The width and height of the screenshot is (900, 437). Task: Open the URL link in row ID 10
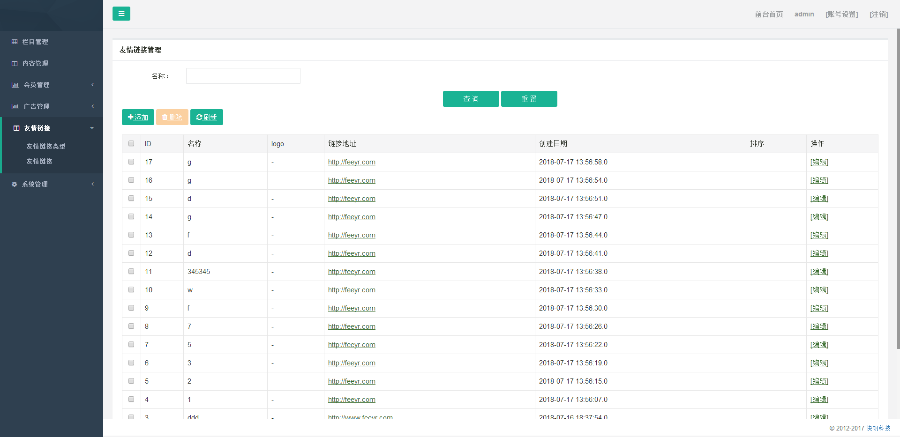point(351,290)
